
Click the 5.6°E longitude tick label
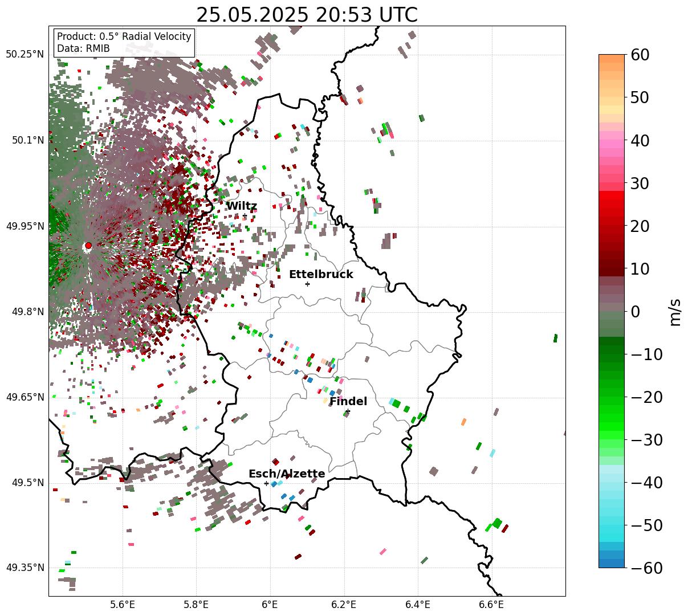[x=123, y=604]
